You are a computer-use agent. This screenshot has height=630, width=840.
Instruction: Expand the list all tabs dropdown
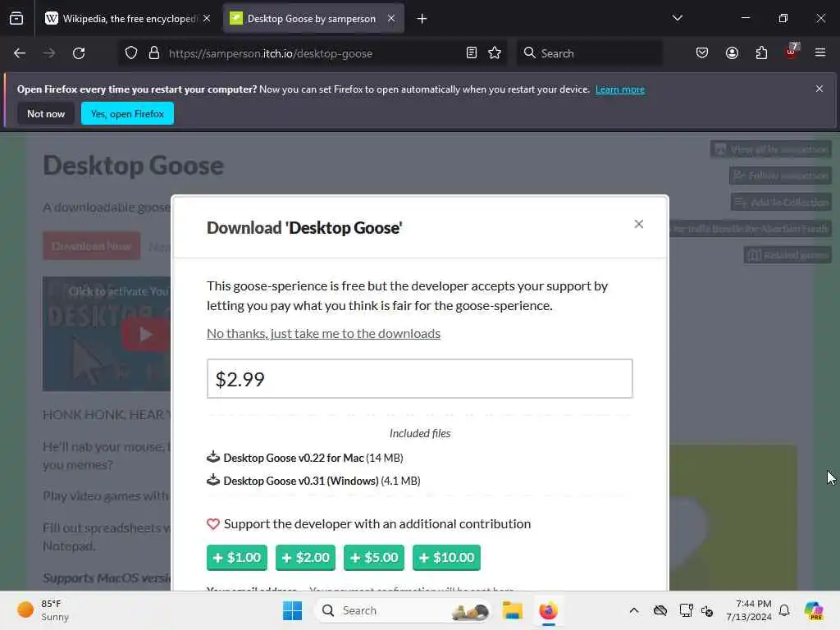[677, 18]
